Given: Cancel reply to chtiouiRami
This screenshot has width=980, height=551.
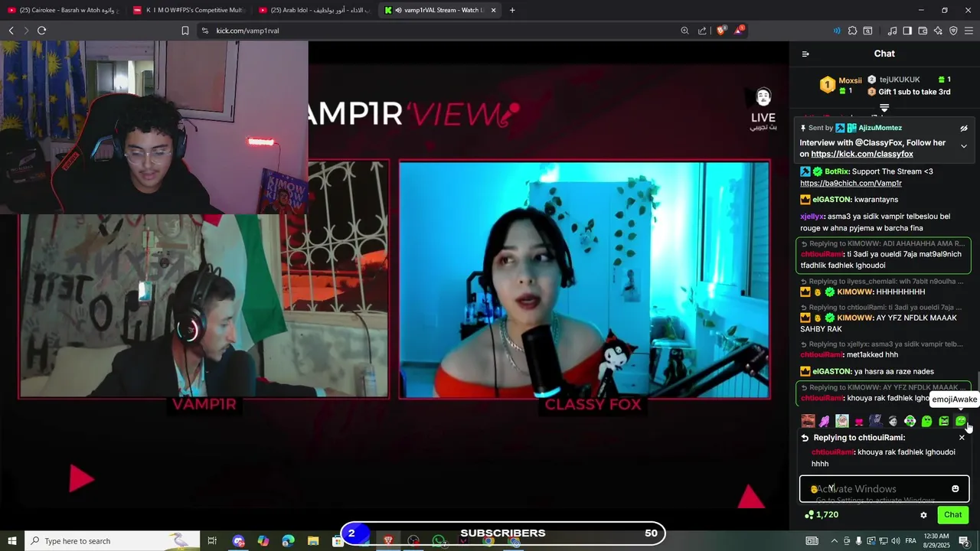Looking at the screenshot, I should tap(962, 438).
